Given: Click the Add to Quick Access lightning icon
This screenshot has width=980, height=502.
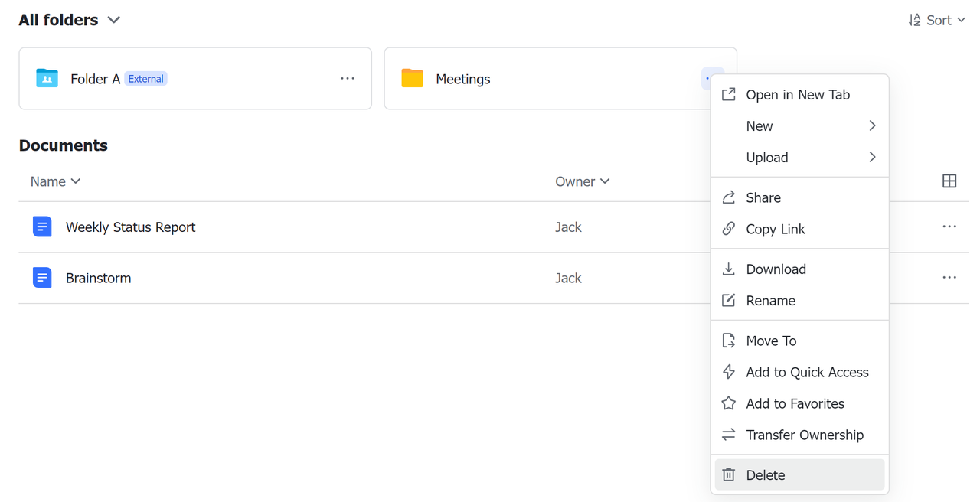Looking at the screenshot, I should click(728, 371).
